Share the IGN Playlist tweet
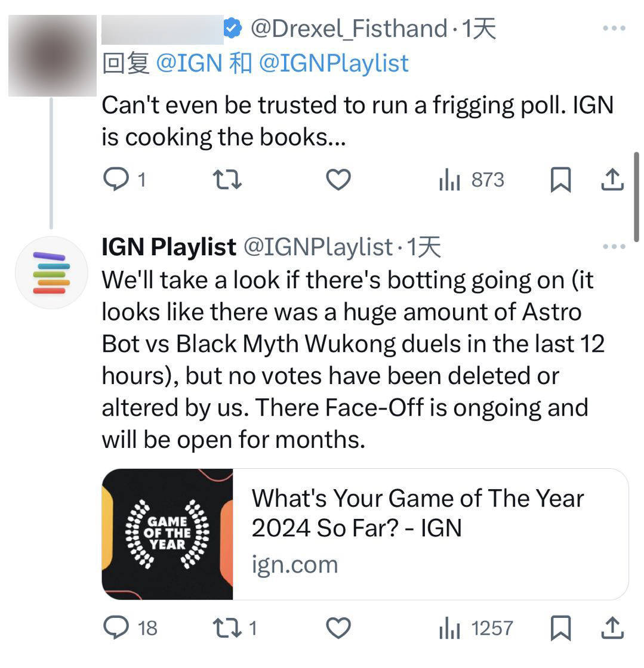The image size is (644, 668). coord(612,627)
